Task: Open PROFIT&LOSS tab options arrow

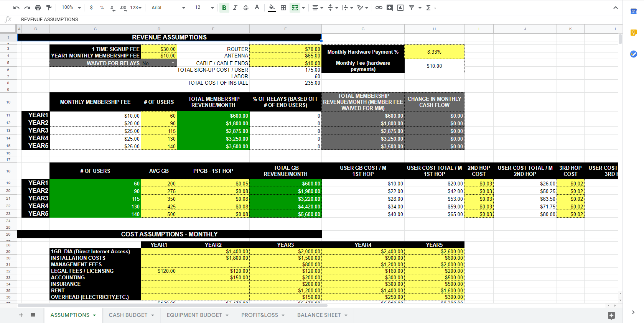Action: point(283,315)
